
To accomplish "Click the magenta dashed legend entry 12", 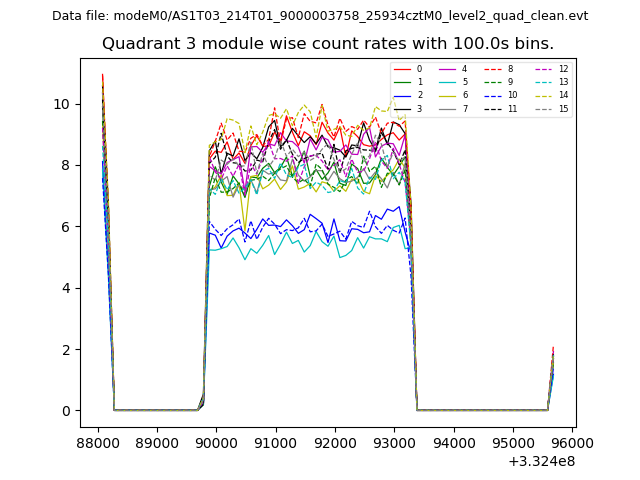I will [543, 69].
